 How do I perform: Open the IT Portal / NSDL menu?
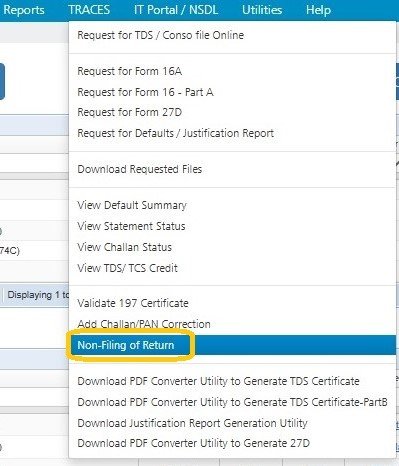[x=176, y=10]
